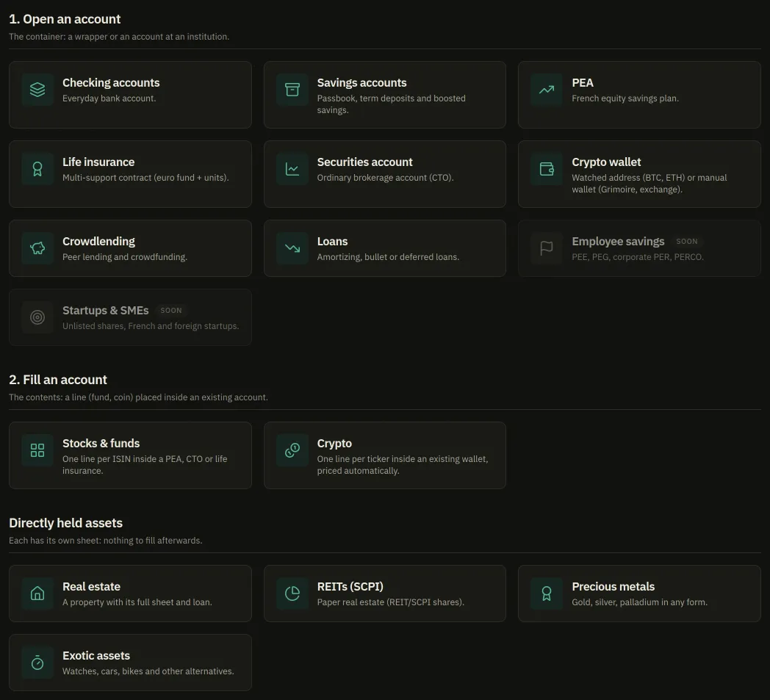
Task: Select the text 'Amortizing, bullet or deferred loans.'
Action: 389,257
